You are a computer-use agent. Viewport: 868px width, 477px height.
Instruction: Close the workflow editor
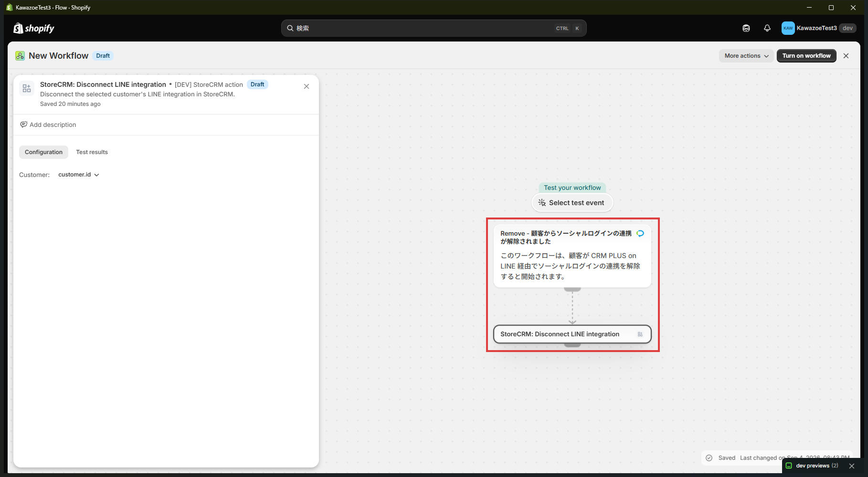tap(846, 56)
